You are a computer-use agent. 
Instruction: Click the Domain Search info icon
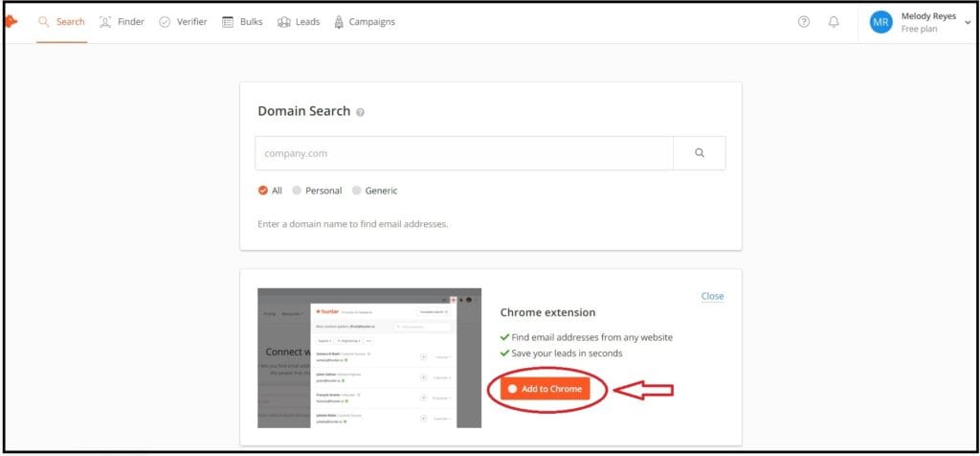360,113
